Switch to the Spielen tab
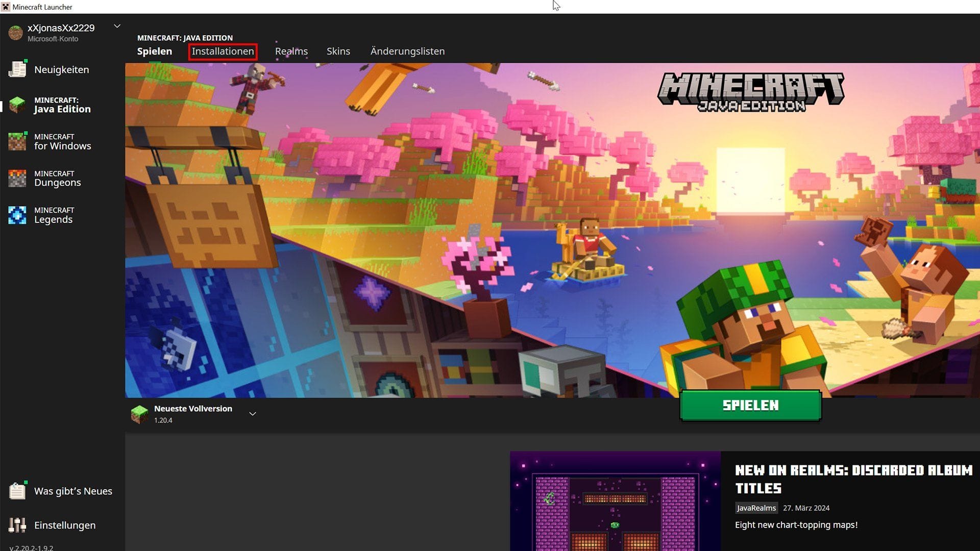The width and height of the screenshot is (980, 551). 155,51
